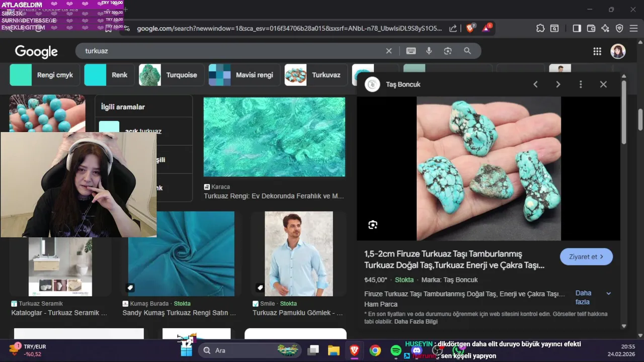The image size is (644, 362).
Task: Show previous image in preview panel
Action: click(x=535, y=84)
